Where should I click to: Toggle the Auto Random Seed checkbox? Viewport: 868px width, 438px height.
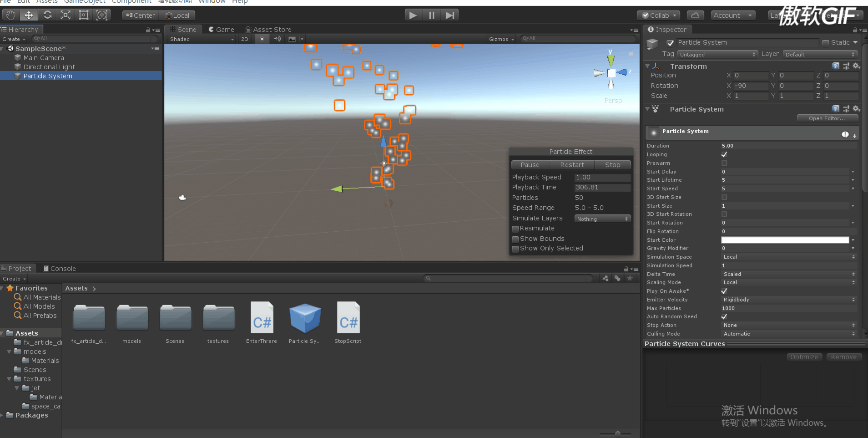click(724, 316)
